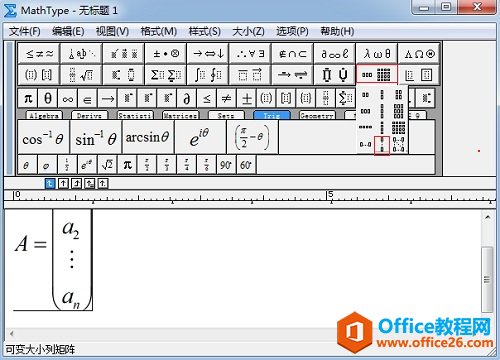
Task: Select the right-justified tab stop button
Action: 76,183
